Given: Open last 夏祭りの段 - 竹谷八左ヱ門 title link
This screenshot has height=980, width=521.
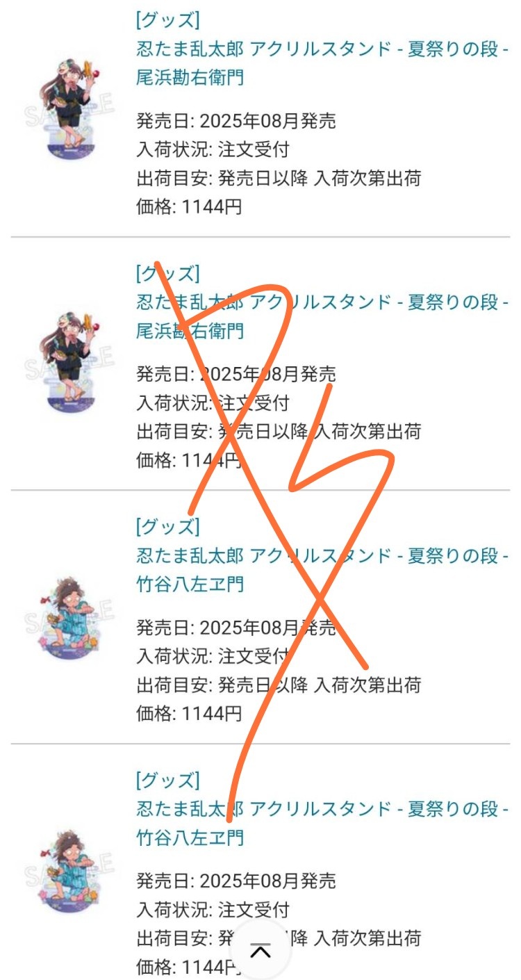Looking at the screenshot, I should [322, 823].
